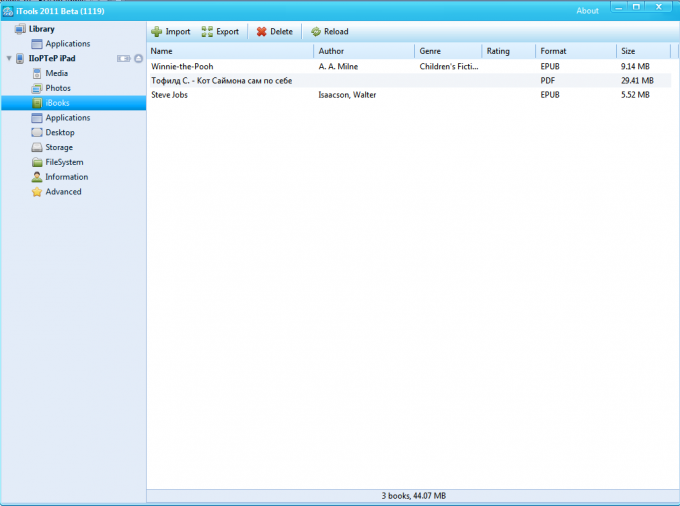
Task: Open Applications under Library
Action: click(x=67, y=44)
